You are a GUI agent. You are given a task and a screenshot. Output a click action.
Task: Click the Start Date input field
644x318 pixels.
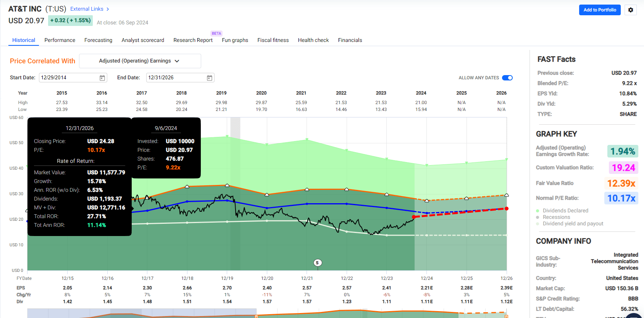point(69,78)
